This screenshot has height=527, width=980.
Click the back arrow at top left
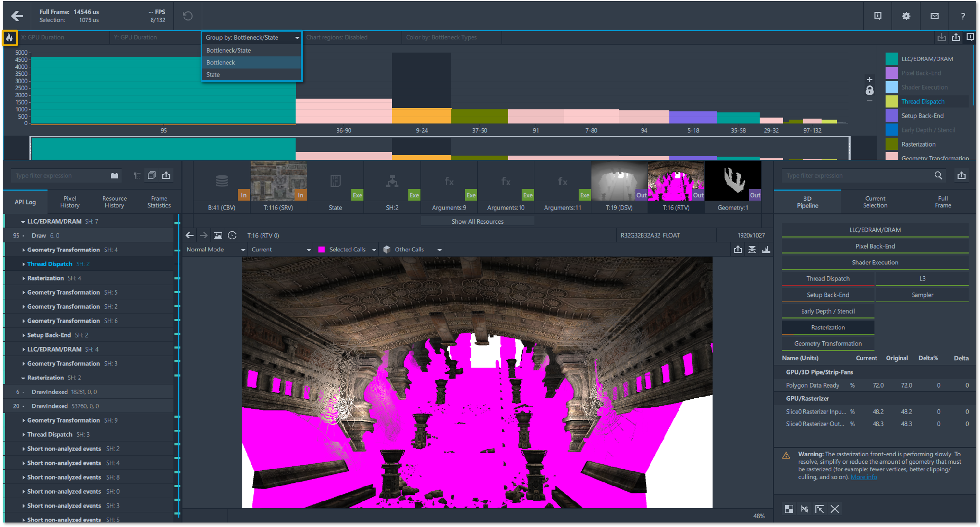(17, 16)
